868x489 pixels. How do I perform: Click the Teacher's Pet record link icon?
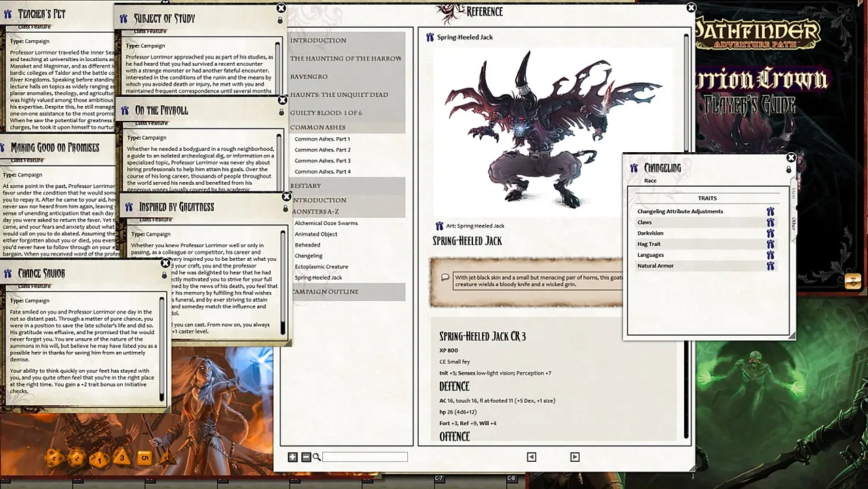[x=8, y=14]
